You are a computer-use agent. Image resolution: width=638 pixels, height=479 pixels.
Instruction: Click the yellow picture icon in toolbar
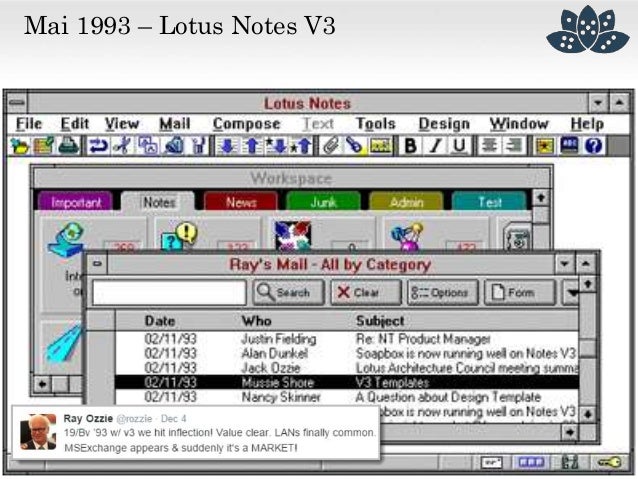tap(380, 146)
